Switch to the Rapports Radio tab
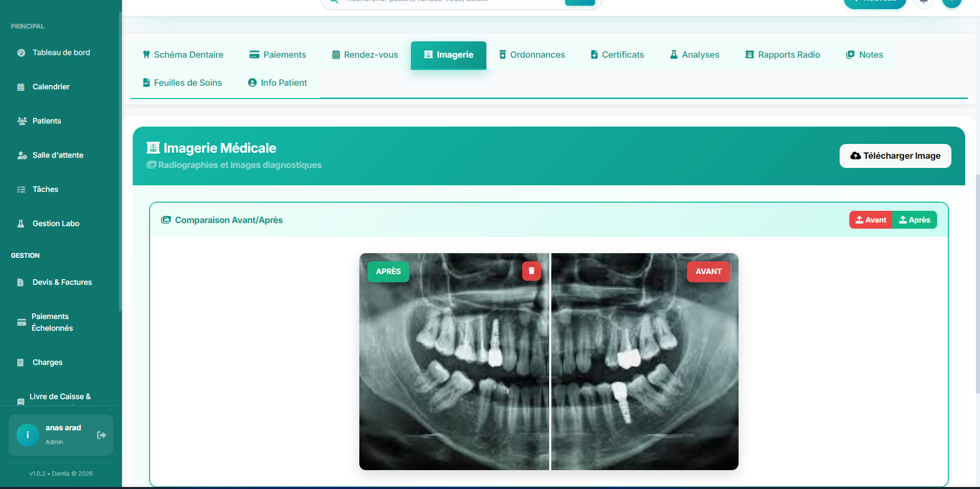Viewport: 980px width, 489px height. [783, 55]
